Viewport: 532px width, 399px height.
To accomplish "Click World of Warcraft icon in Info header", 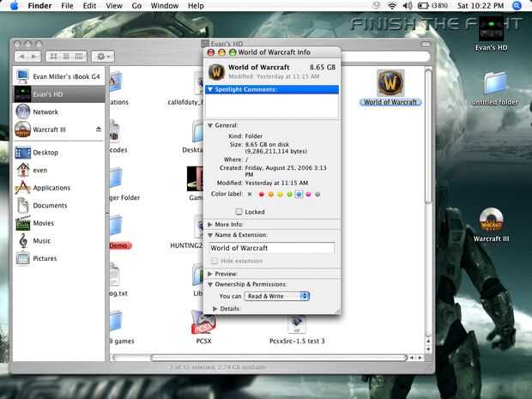I will 216,71.
